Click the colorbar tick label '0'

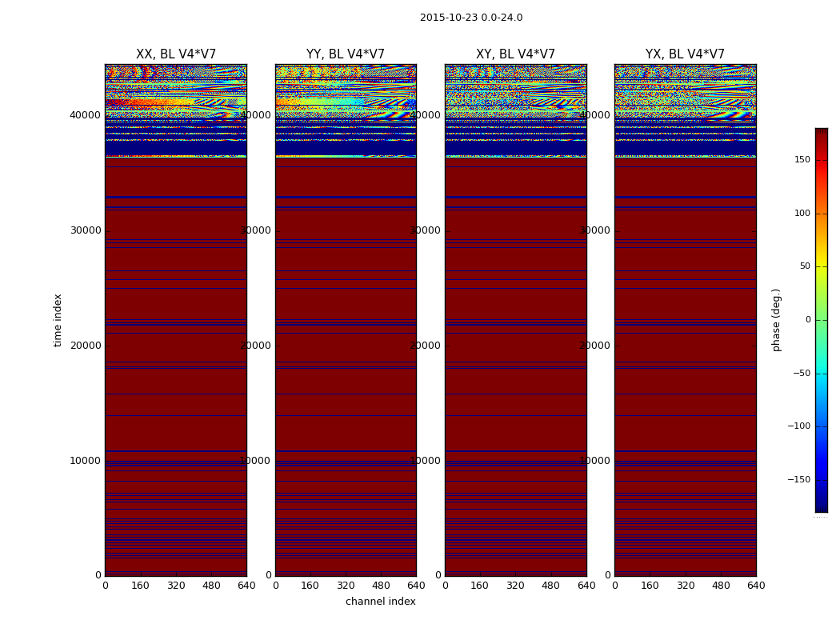click(x=807, y=320)
